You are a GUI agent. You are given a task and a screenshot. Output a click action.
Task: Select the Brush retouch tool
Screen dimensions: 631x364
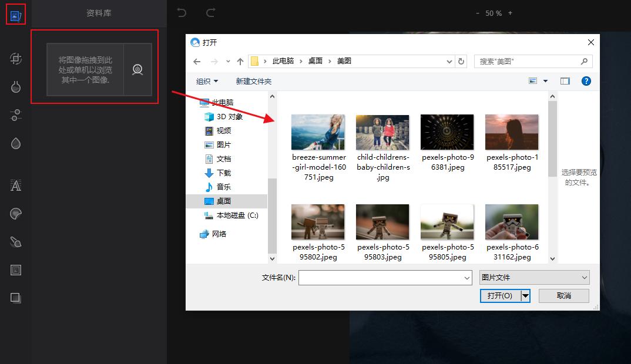click(x=15, y=241)
